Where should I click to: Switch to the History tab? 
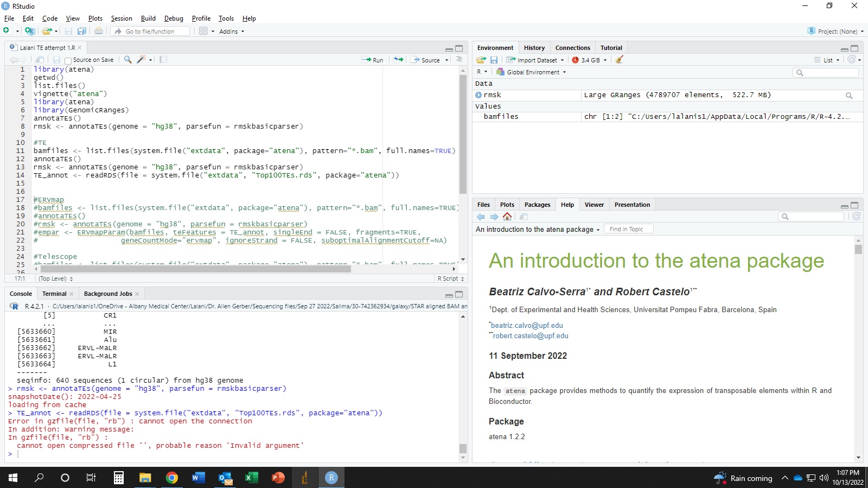point(534,48)
